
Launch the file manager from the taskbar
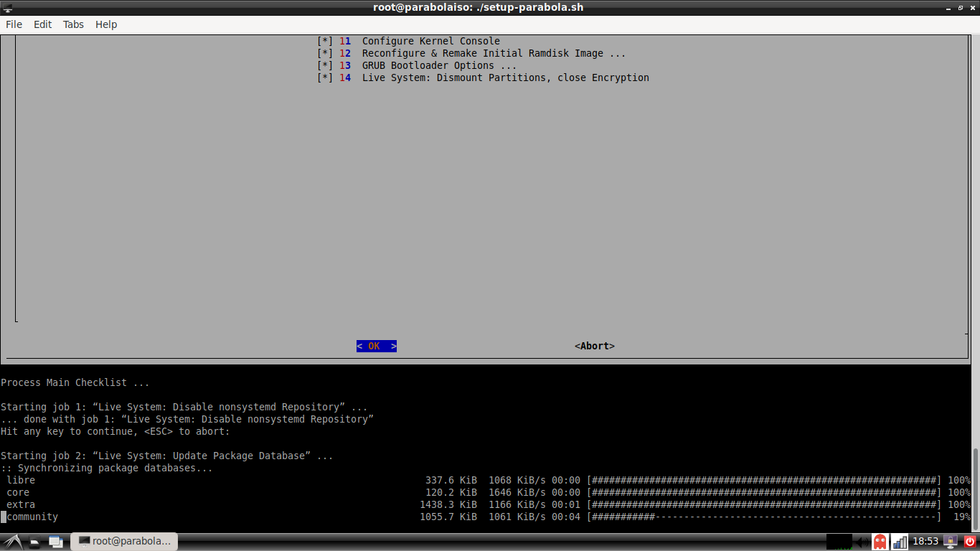[x=34, y=541]
